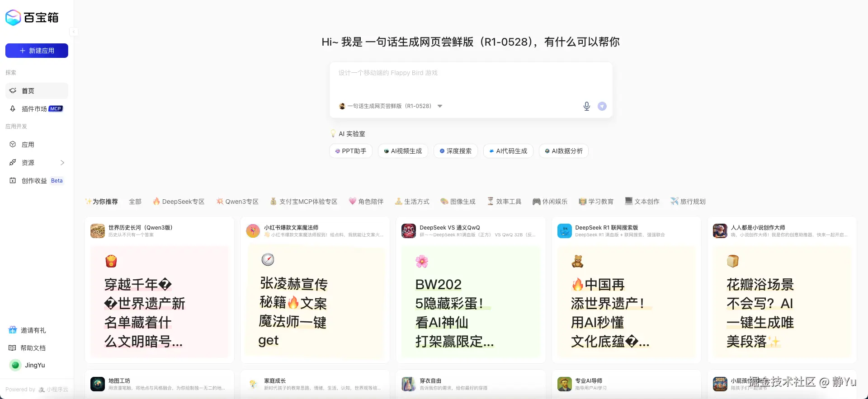868x399 pixels.
Task: Open the 穿越千年 card preview
Action: (160, 302)
